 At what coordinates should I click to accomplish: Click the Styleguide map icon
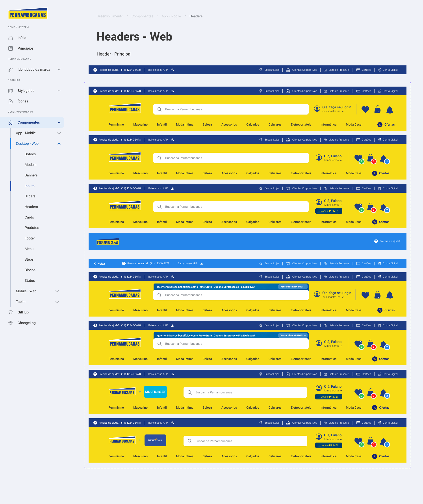pos(11,91)
